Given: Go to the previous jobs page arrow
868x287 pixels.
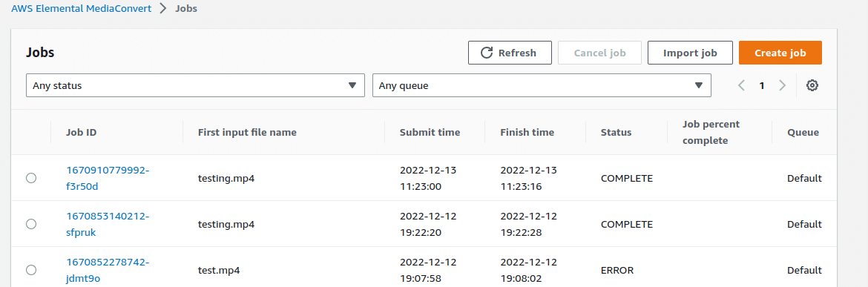Looking at the screenshot, I should coord(742,86).
